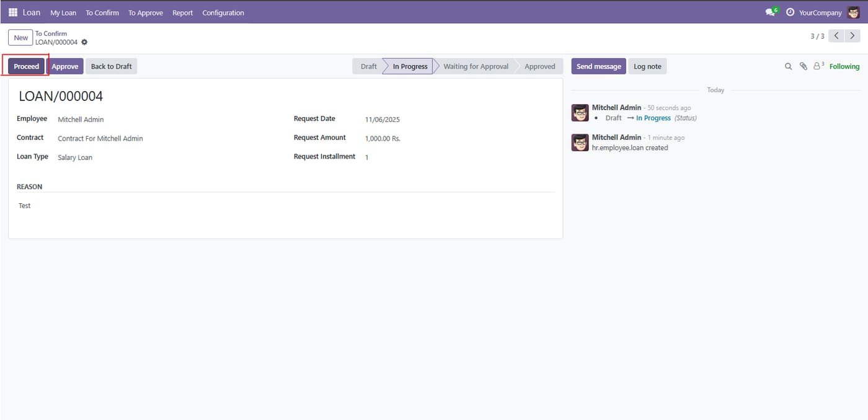Select the My Loan menu item
Screen dimensions: 868x420
[x=63, y=12]
